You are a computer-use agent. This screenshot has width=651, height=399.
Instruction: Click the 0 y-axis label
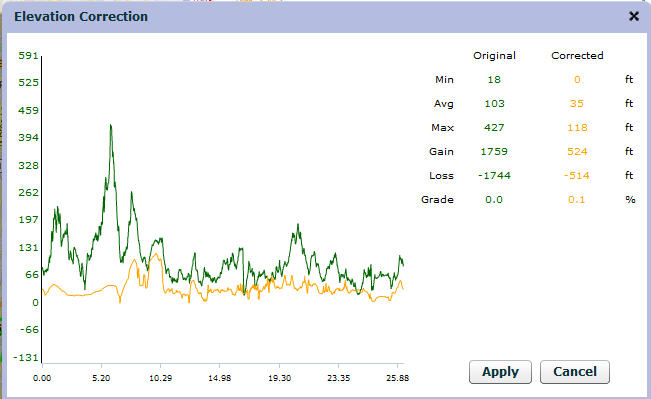point(35,303)
